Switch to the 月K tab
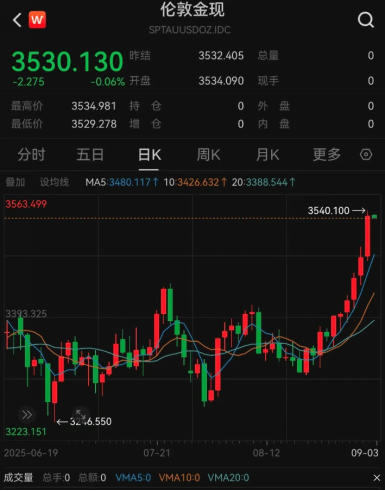385x491 pixels. [x=267, y=155]
